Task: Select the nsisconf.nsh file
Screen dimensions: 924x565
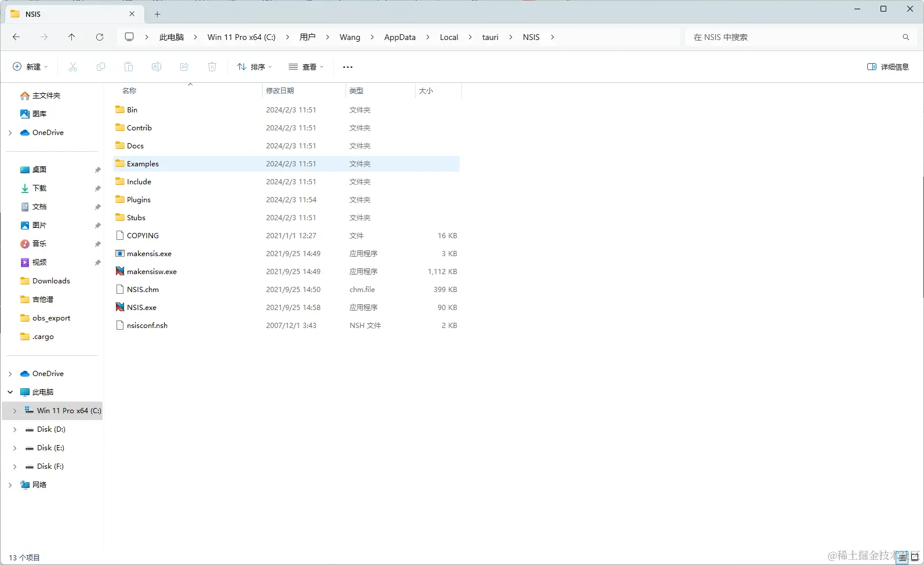Action: tap(147, 325)
